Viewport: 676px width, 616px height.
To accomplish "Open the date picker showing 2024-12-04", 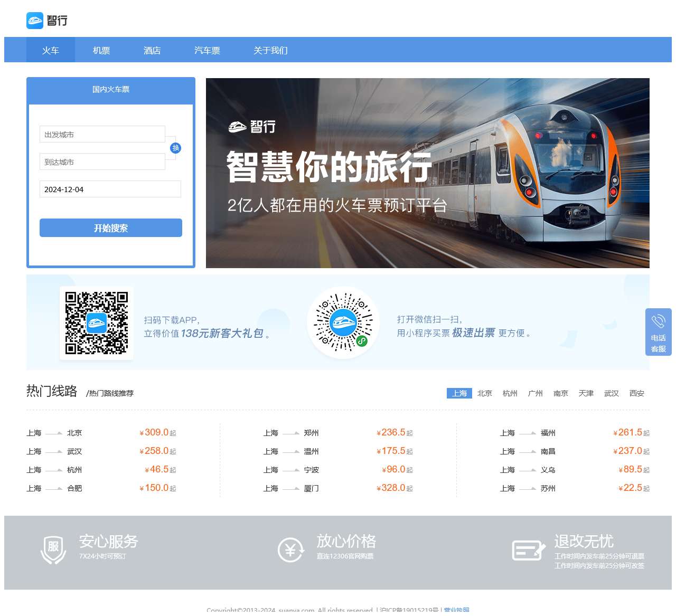I will tap(110, 189).
